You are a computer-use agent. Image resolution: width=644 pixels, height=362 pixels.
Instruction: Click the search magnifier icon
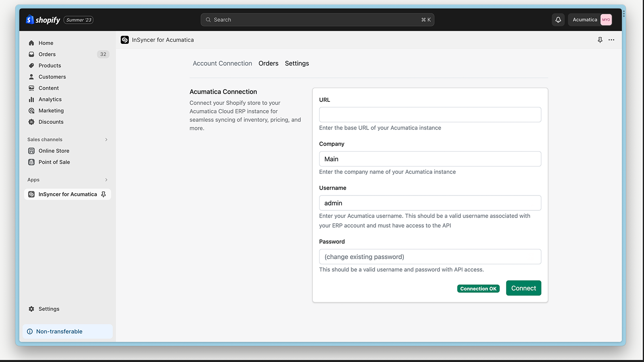[x=208, y=20]
